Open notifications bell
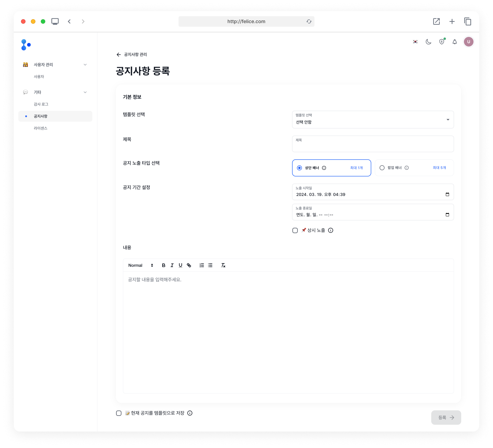The height and width of the screenshot is (448, 493). (x=455, y=42)
